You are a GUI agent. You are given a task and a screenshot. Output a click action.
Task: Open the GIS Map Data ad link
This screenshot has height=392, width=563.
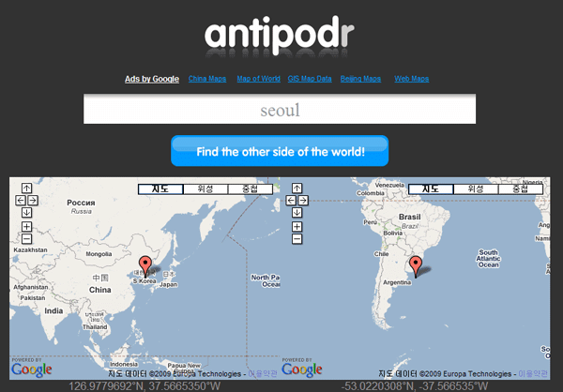click(x=310, y=79)
